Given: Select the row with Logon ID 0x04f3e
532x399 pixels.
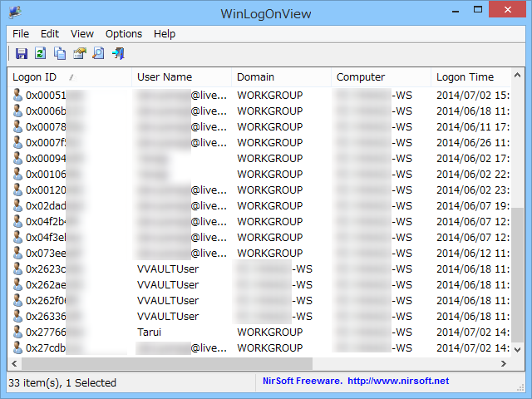Looking at the screenshot, I should [x=259, y=237].
